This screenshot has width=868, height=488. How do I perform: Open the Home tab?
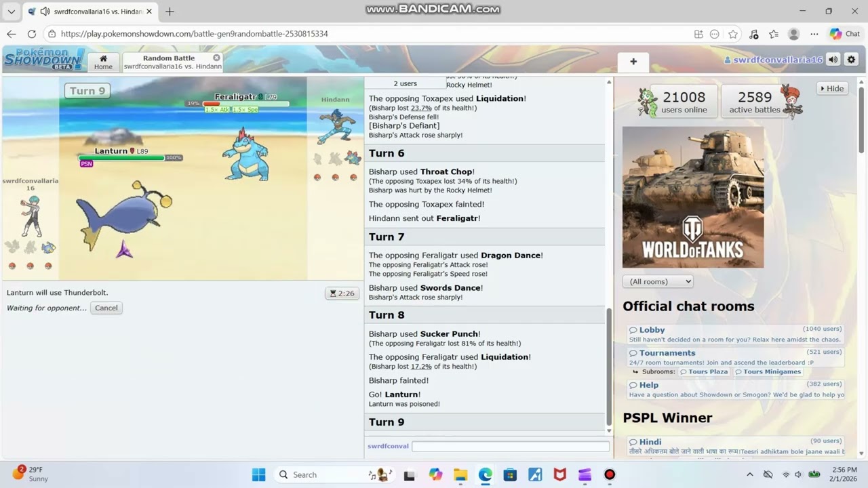tap(103, 62)
